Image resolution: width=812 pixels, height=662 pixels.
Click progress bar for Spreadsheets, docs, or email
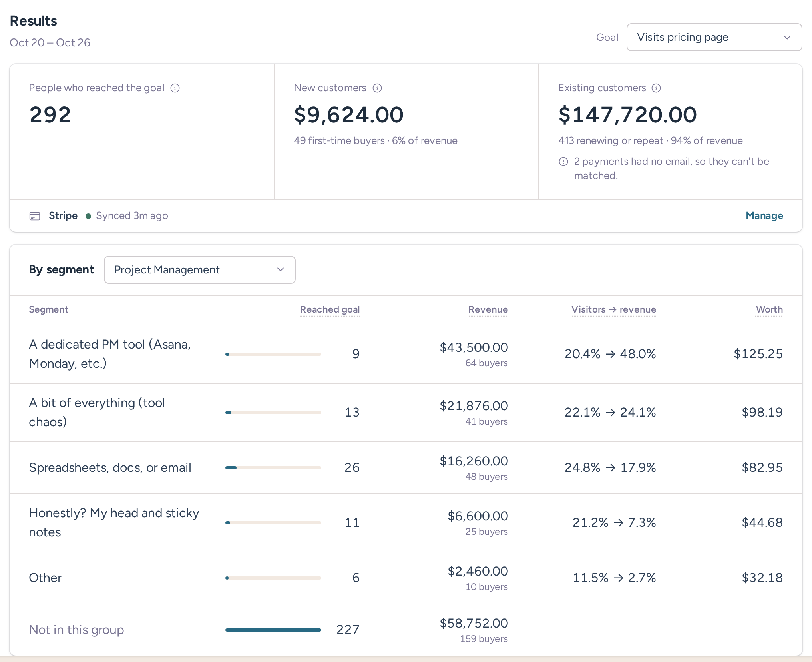pyautogui.click(x=273, y=468)
